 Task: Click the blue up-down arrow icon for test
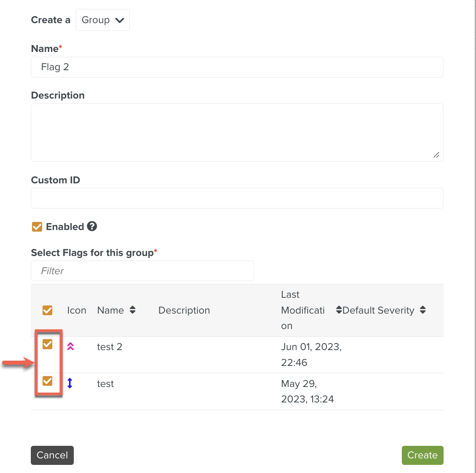(x=70, y=383)
